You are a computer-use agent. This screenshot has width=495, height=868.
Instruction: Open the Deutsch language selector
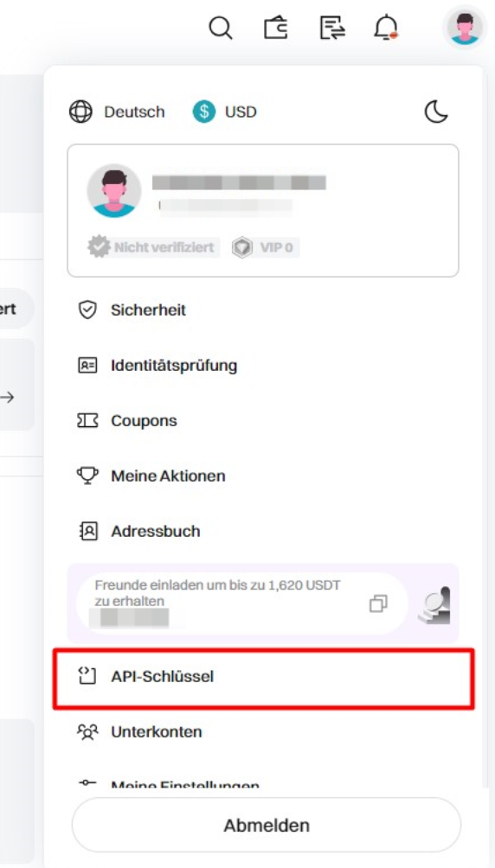coord(117,112)
